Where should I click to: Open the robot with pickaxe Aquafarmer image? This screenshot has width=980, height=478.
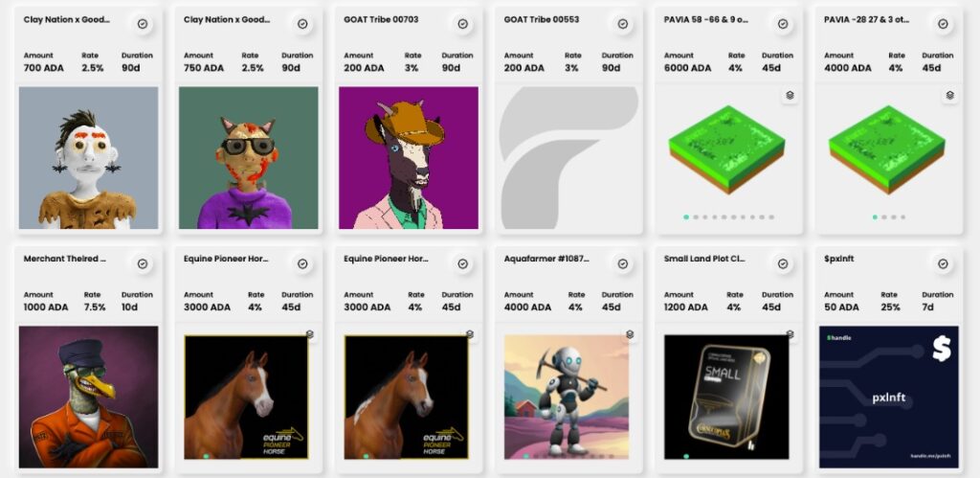567,397
